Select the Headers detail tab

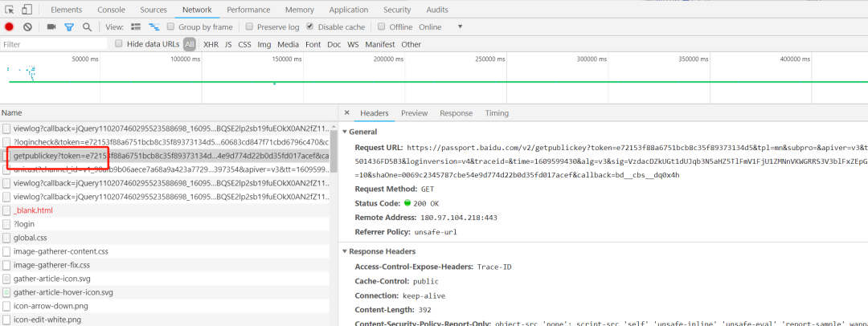(x=375, y=113)
